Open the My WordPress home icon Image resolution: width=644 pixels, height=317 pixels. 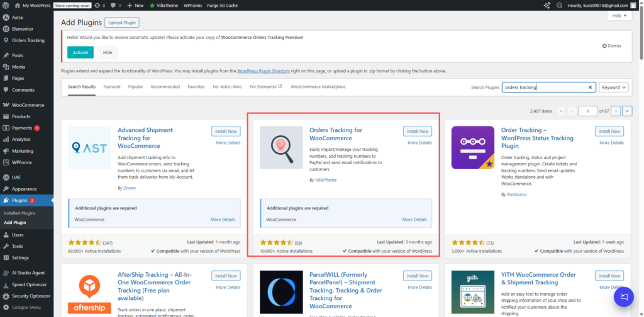click(17, 5)
